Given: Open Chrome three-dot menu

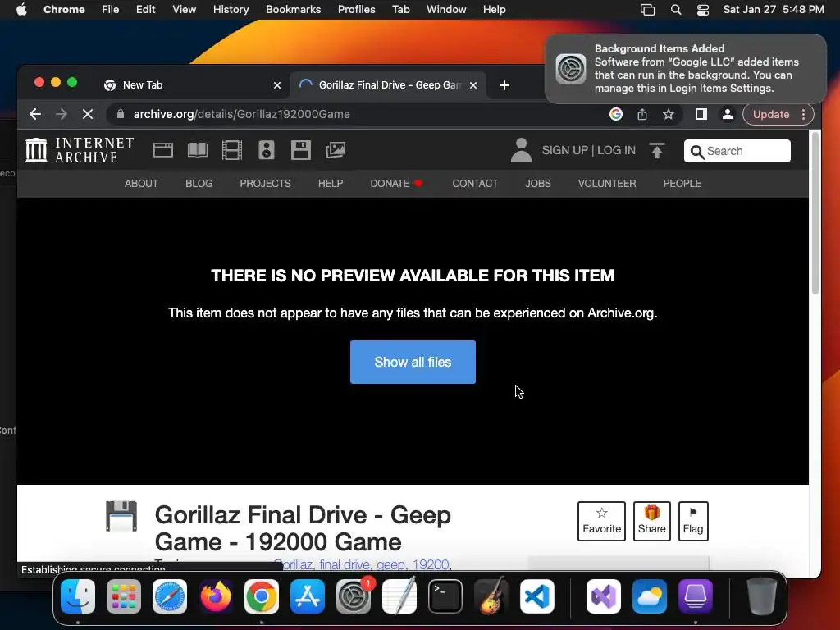Looking at the screenshot, I should coord(803,114).
